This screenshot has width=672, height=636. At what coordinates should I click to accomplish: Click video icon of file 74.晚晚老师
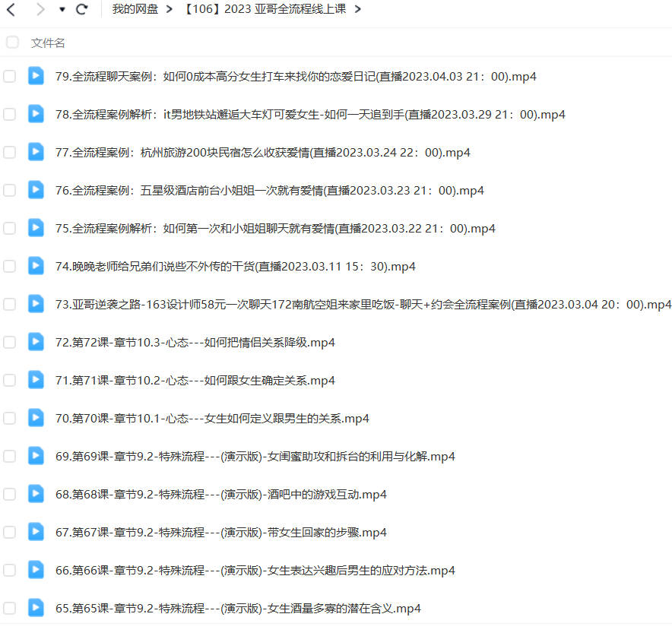click(x=36, y=265)
